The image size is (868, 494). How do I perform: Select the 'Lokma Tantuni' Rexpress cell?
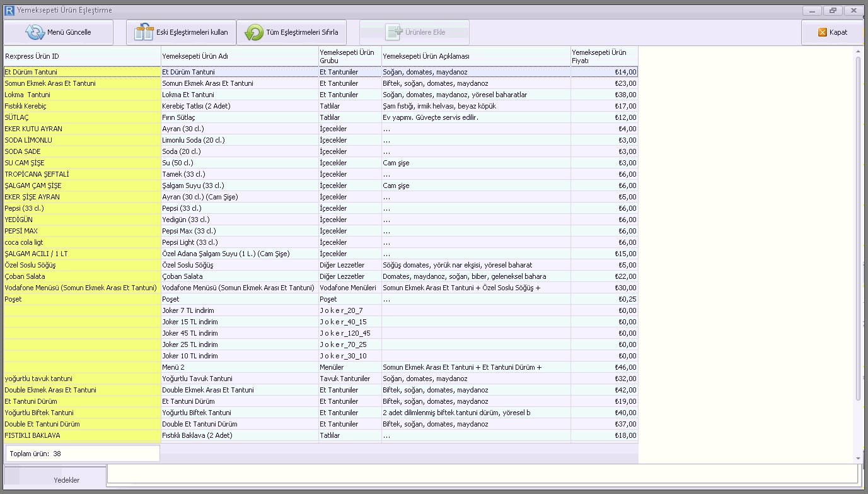(x=82, y=95)
